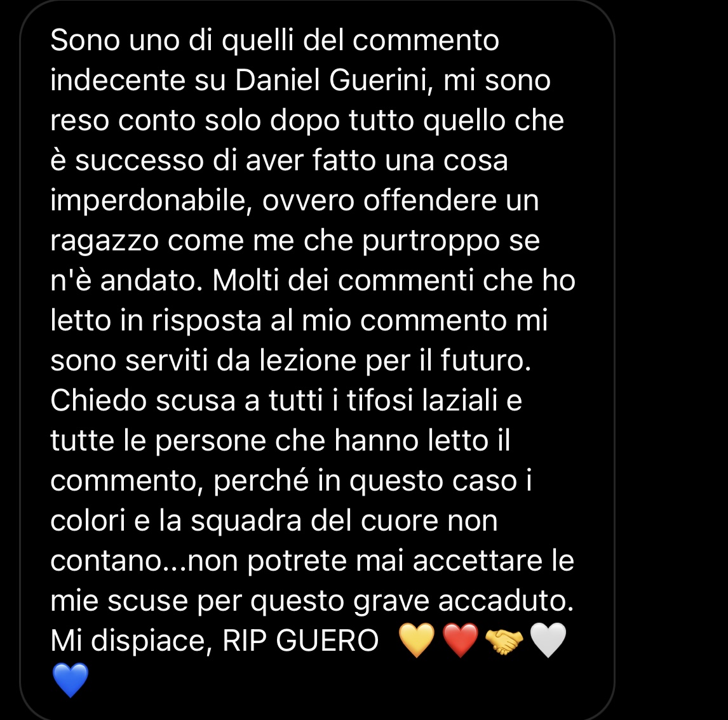Click the phrase "Mi dispiace"
This screenshot has width=728, height=720.
coord(128,641)
